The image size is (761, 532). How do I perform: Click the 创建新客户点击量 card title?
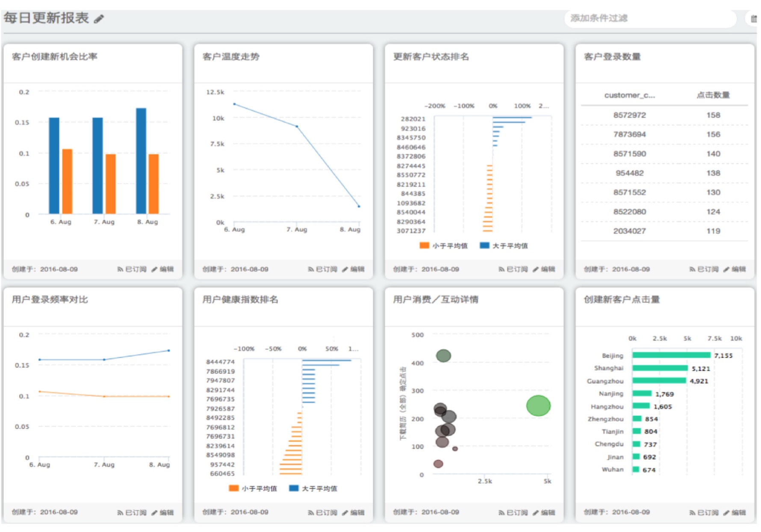[x=622, y=299]
